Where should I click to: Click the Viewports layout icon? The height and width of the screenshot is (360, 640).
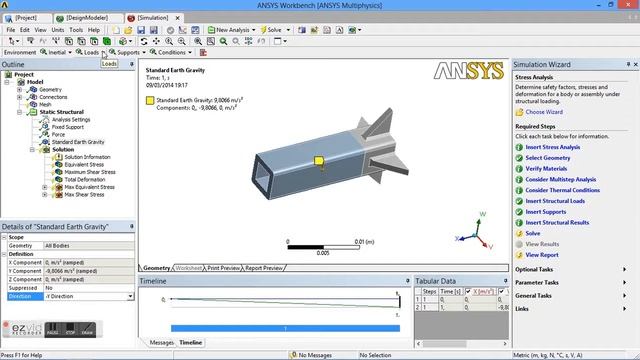coord(278,41)
